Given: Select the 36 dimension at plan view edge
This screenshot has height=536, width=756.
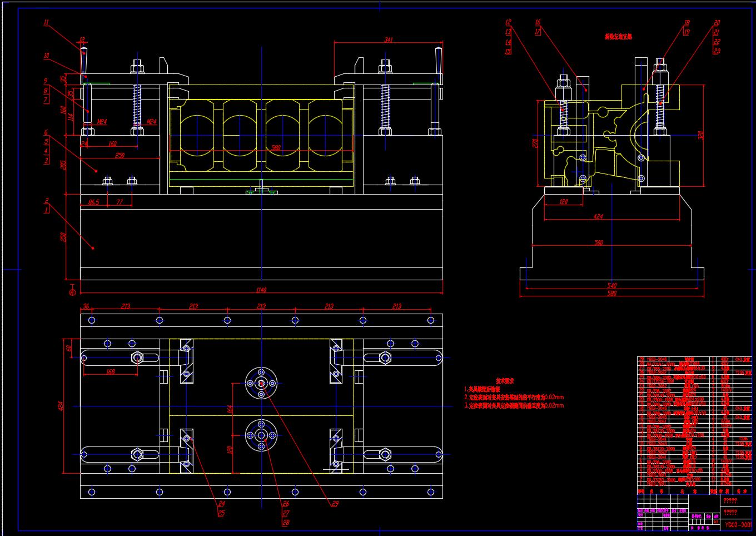Looking at the screenshot, I should click(x=86, y=306).
